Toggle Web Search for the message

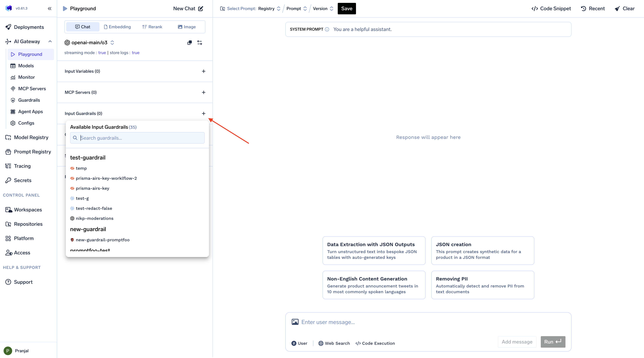click(x=334, y=343)
